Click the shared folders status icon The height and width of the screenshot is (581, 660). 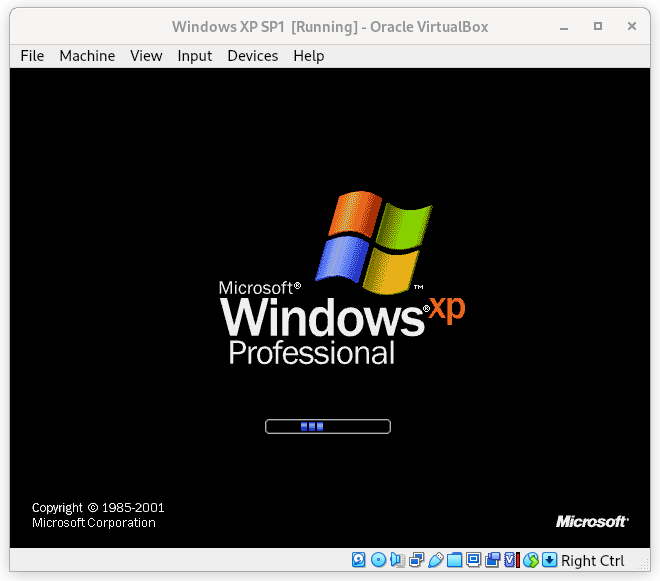pos(455,560)
